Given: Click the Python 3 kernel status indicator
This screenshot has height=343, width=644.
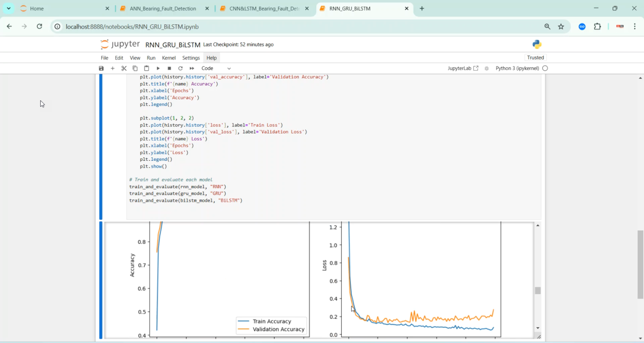Looking at the screenshot, I should click(x=545, y=68).
